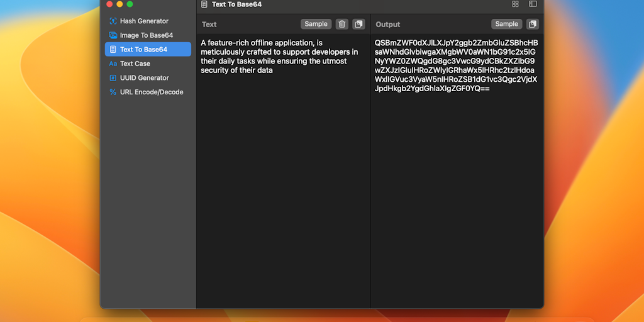Open Image To Base64 tool
This screenshot has width=644, height=322.
[148, 35]
